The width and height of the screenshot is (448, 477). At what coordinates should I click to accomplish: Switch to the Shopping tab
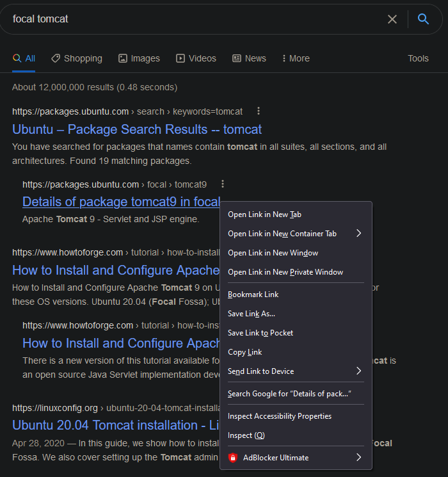click(77, 58)
